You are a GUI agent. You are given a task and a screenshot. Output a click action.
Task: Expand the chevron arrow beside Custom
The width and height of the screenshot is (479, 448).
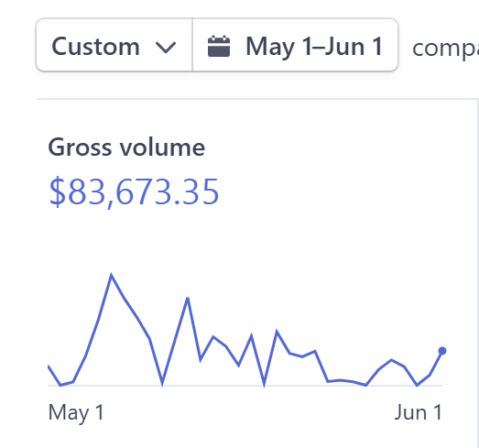pyautogui.click(x=166, y=48)
